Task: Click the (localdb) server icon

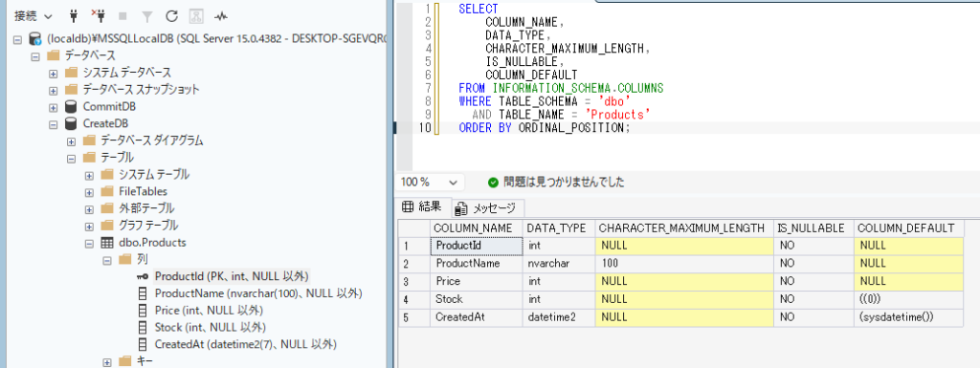Action: [35, 39]
